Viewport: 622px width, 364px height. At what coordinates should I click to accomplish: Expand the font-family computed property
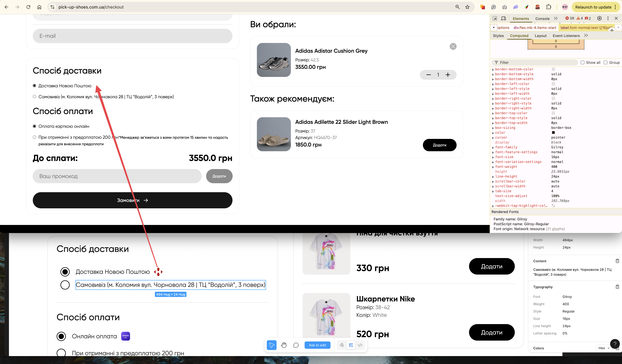click(493, 147)
